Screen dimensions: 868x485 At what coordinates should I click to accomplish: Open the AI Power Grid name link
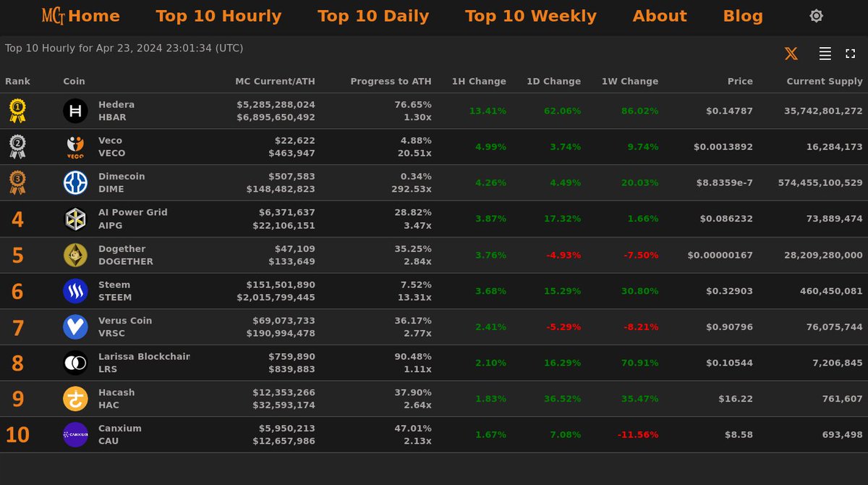pyautogui.click(x=133, y=212)
